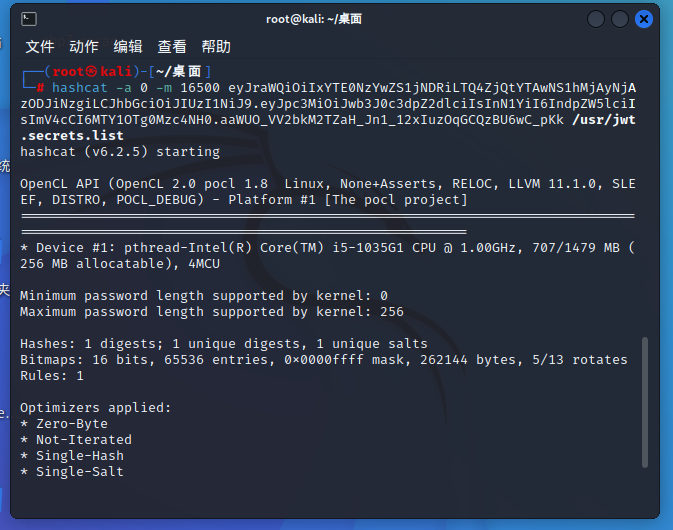Screen dimensions: 673x530
Task: Open the 帮助 menu
Action: [216, 46]
